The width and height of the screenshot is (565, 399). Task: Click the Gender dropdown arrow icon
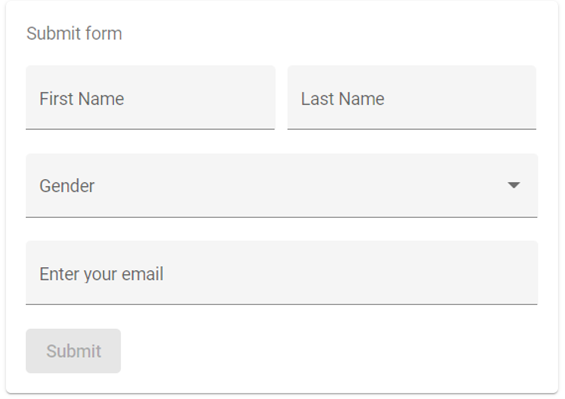(513, 185)
